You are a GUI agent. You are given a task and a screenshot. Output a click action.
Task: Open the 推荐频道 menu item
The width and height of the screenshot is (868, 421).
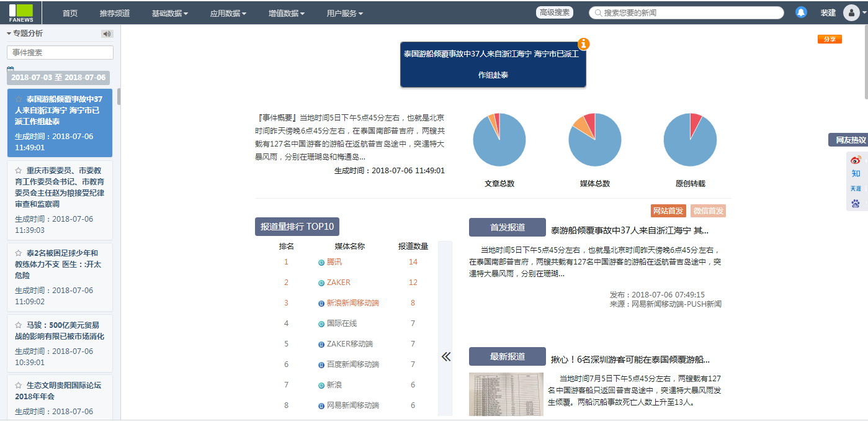(x=115, y=13)
